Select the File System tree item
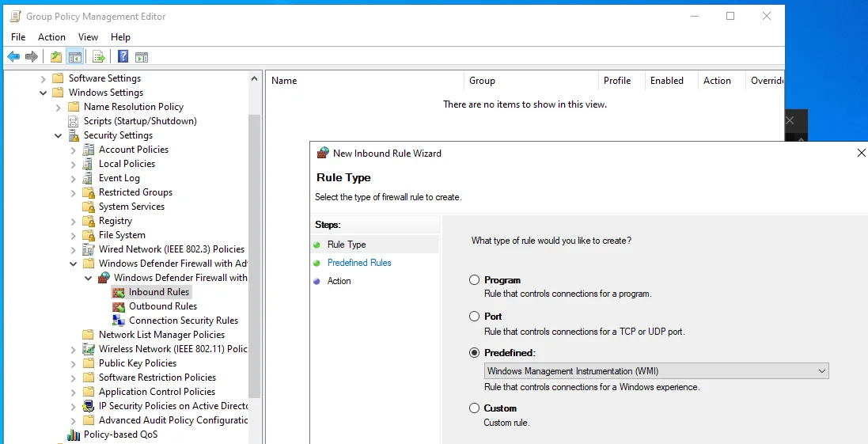The image size is (868, 444). [122, 235]
